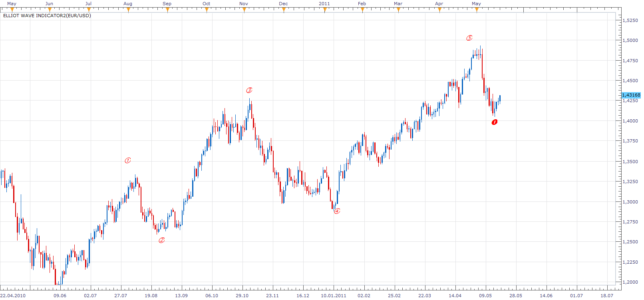Click the 01.07 date axis label
Viewport: 644px width, 300px height.
576,296
